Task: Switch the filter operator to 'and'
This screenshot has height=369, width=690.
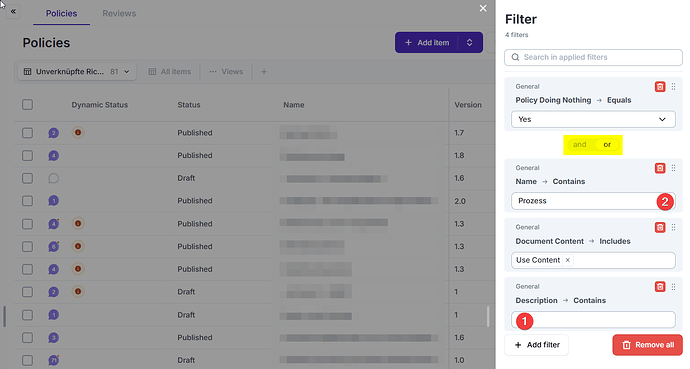Action: point(580,144)
